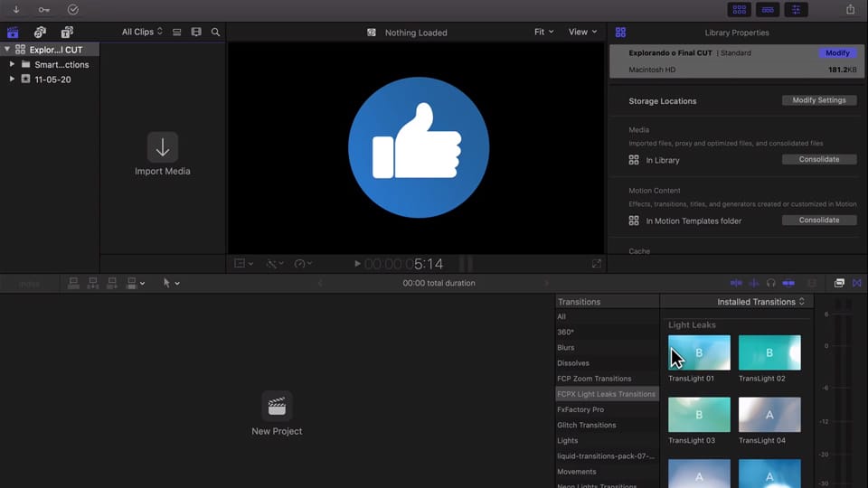Screen dimensions: 868x488
Task: Select the TransLight 02 thumbnail
Action: (769, 352)
